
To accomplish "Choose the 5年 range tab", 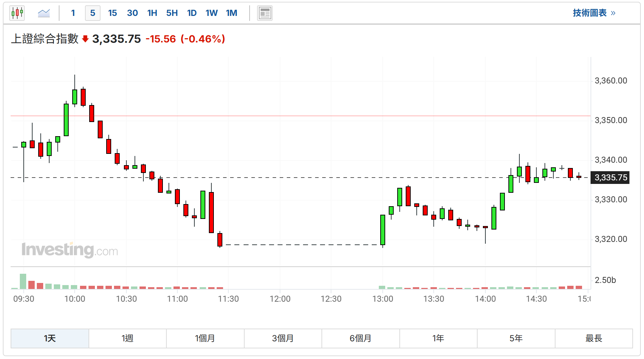I will (x=516, y=338).
